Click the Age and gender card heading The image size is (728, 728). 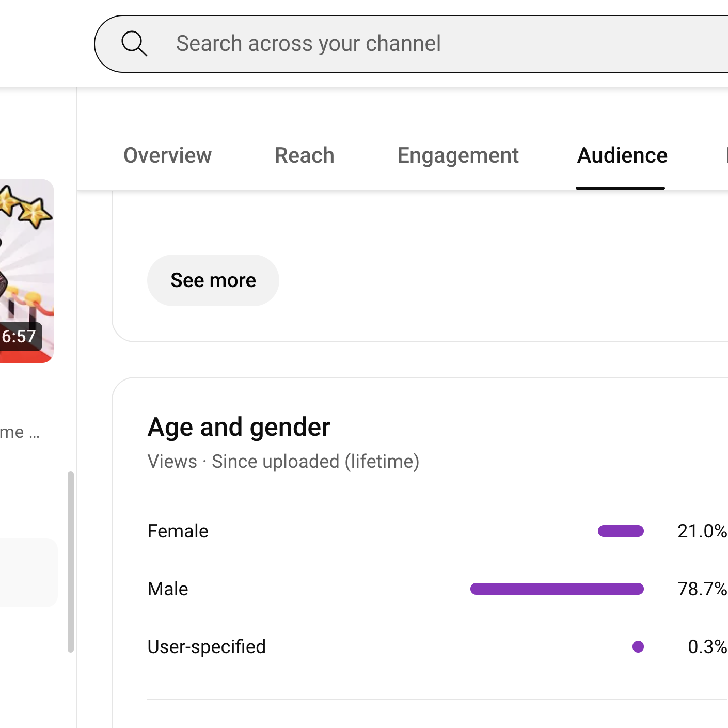(239, 428)
